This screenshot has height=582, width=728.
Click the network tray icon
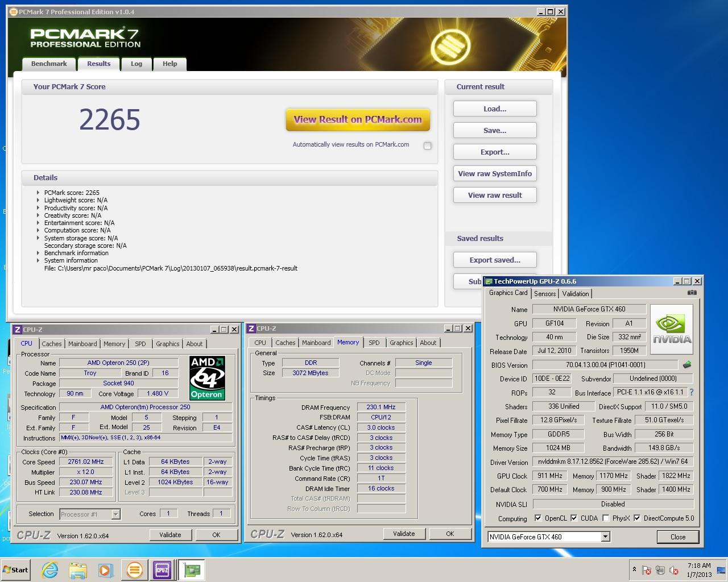660,570
